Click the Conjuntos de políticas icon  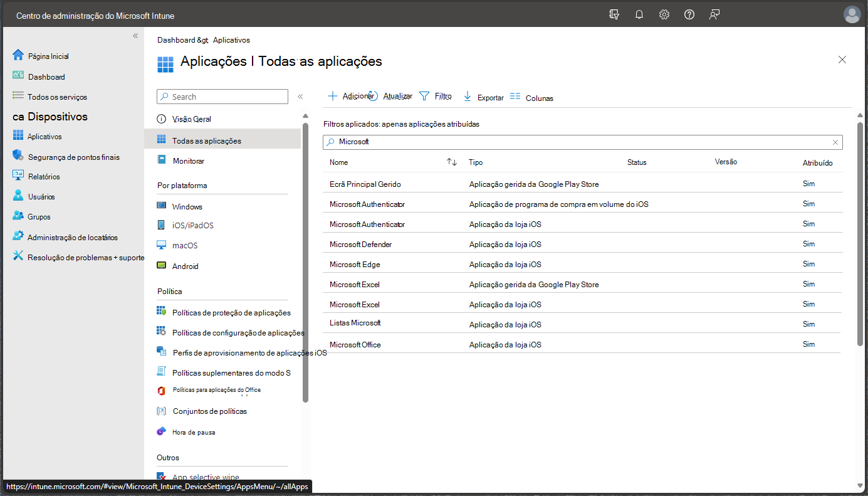click(162, 411)
